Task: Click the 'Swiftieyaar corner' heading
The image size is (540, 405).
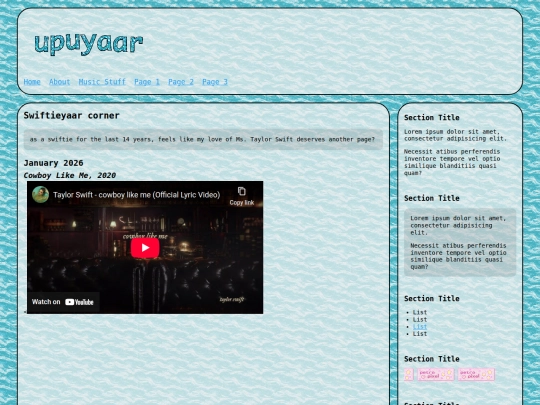Action: [72, 115]
